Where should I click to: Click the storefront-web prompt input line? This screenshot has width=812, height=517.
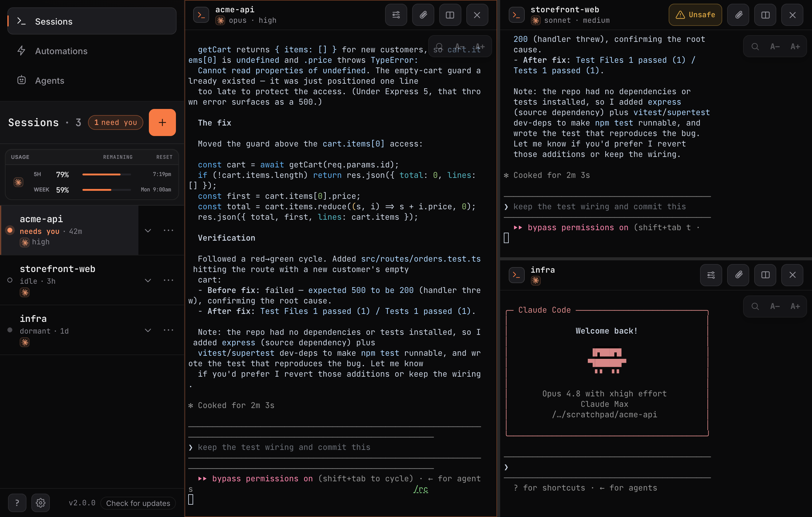pyautogui.click(x=607, y=207)
